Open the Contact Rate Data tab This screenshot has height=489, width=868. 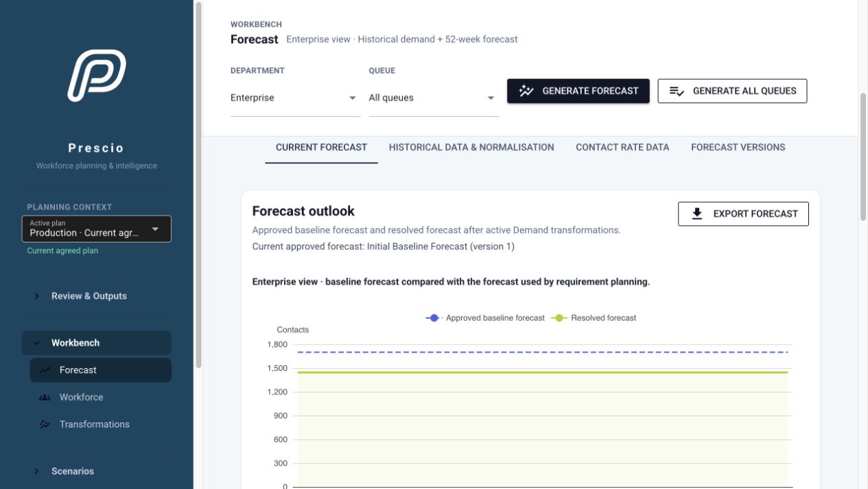pos(622,147)
